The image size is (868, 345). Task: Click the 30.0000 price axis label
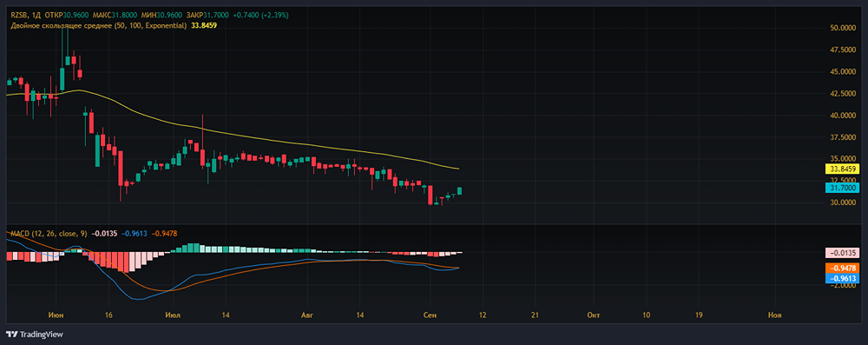tap(844, 203)
